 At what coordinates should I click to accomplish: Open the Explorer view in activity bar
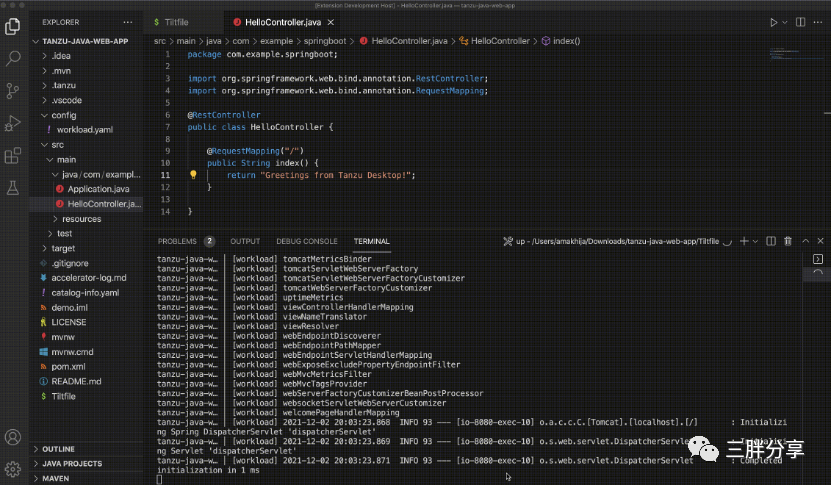12,27
